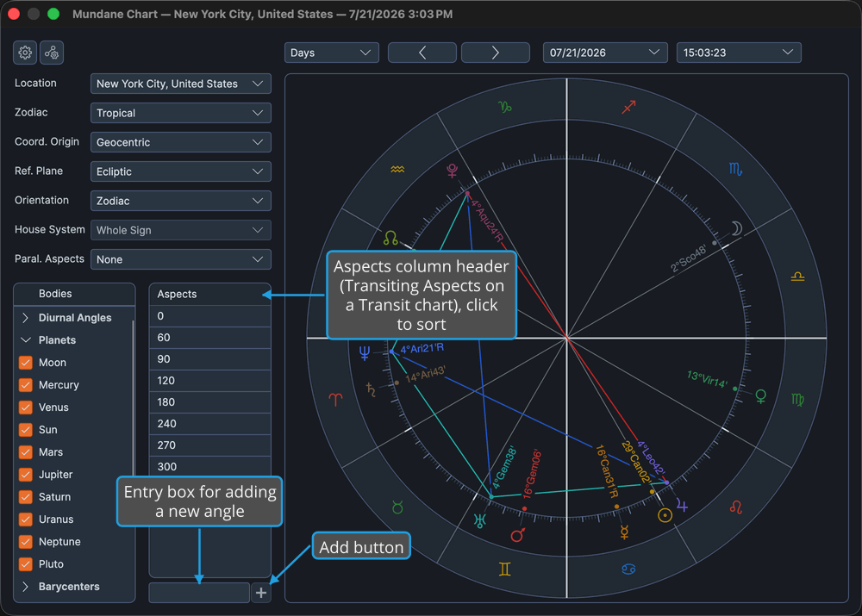The height and width of the screenshot is (616, 862).
Task: Select the 0 aspect row
Action: pyautogui.click(x=210, y=316)
